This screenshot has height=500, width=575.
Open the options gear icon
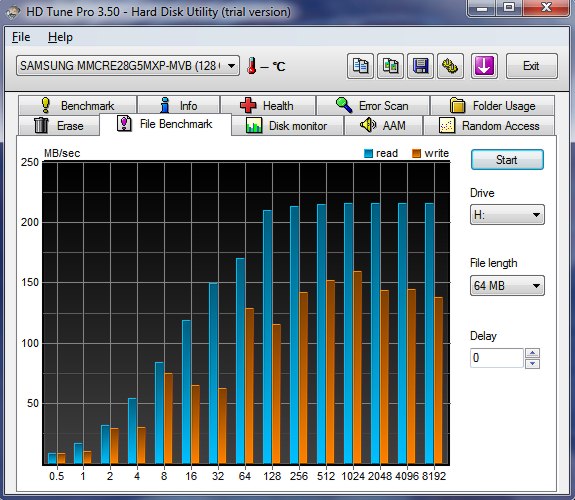(x=450, y=66)
